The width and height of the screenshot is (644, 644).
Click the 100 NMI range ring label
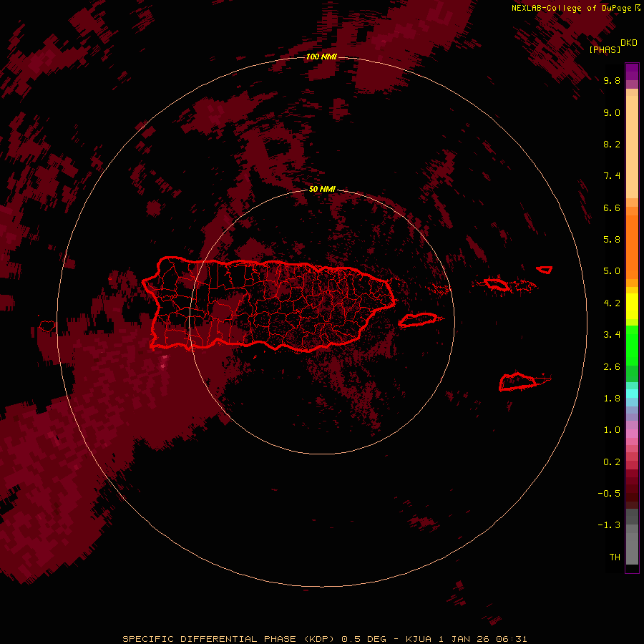321,57
